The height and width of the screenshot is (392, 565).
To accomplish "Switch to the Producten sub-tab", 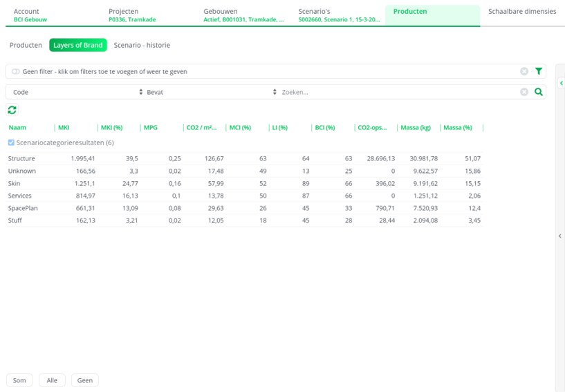I will pos(26,45).
